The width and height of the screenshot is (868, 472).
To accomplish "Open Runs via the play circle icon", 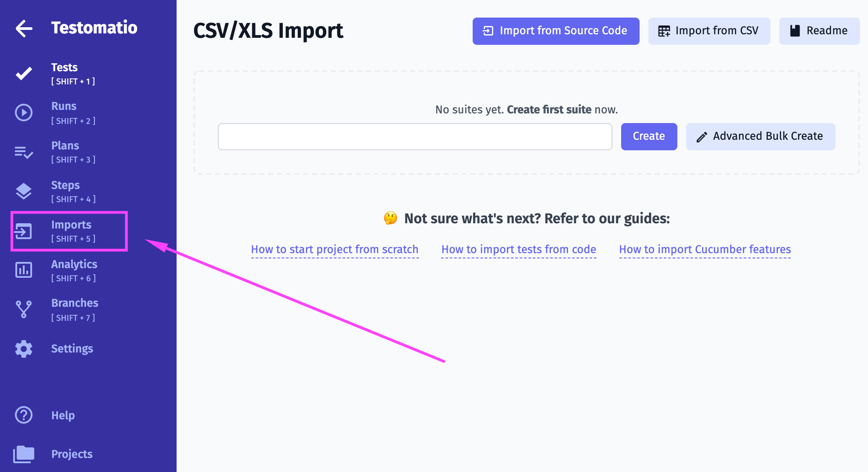I will (24, 113).
